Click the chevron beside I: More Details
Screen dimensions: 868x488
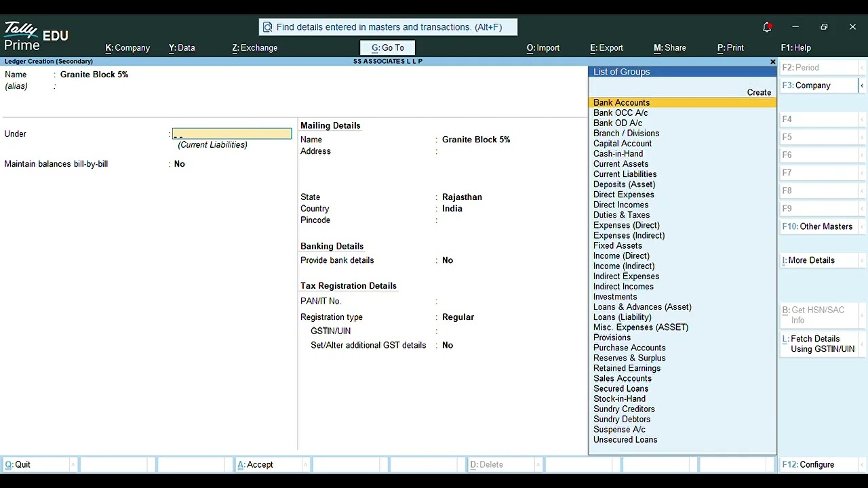pyautogui.click(x=862, y=260)
